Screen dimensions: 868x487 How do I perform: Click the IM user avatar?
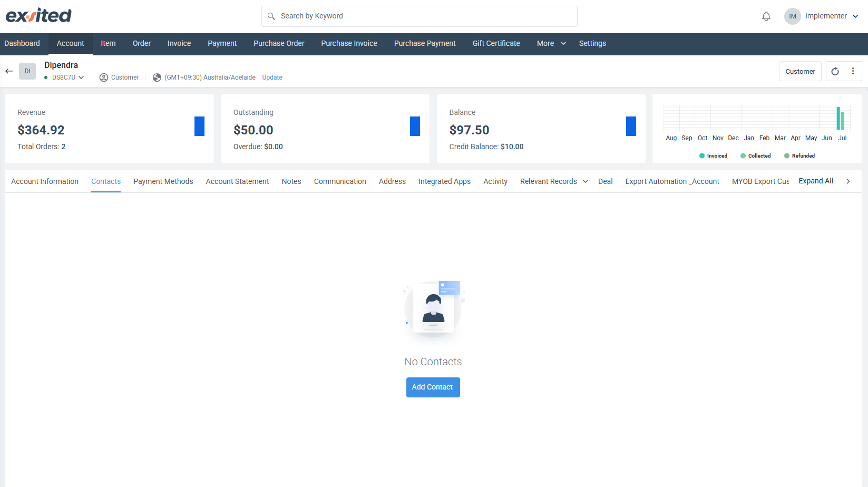792,16
